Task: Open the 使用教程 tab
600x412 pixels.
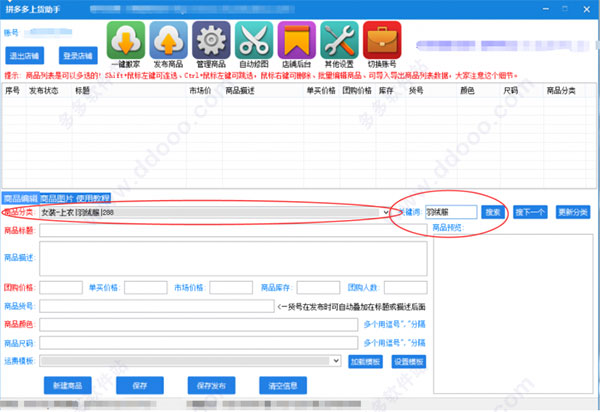Action: point(93,198)
